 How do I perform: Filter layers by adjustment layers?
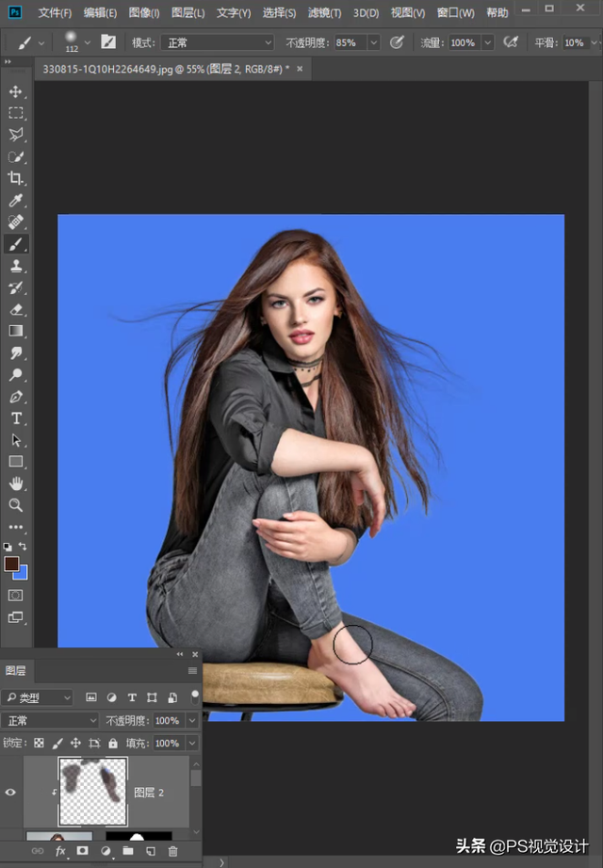pyautogui.click(x=112, y=697)
